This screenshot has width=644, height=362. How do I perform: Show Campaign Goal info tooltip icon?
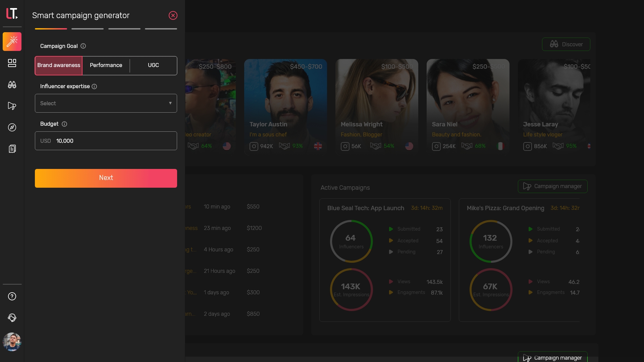click(83, 46)
